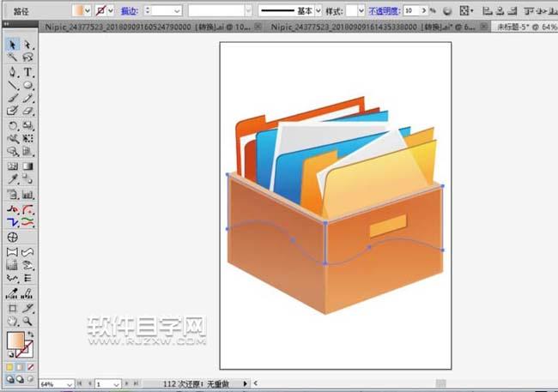Viewport: 558px width, 392px height.
Task: Swap fill and stroke colors arrow
Action: click(31, 334)
